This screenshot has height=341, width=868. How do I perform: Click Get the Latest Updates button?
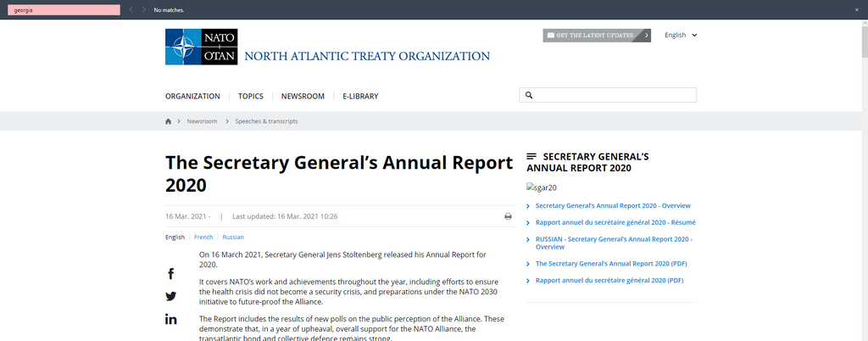(x=597, y=36)
